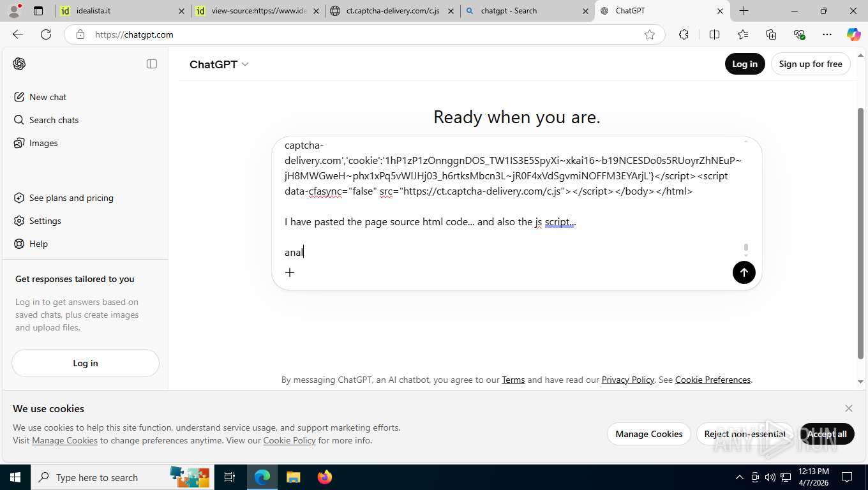The width and height of the screenshot is (868, 490).
Task: Open File Explorer from taskbar
Action: 293,477
